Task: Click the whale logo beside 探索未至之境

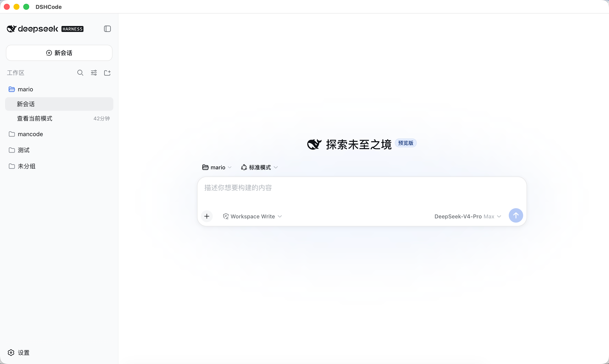Action: (314, 144)
